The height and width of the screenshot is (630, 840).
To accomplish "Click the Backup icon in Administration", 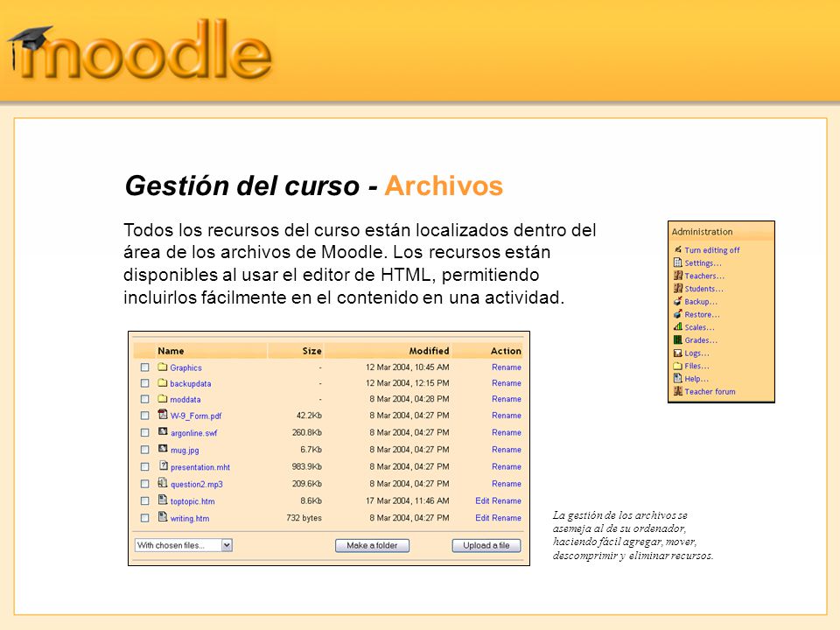I will coord(677,301).
